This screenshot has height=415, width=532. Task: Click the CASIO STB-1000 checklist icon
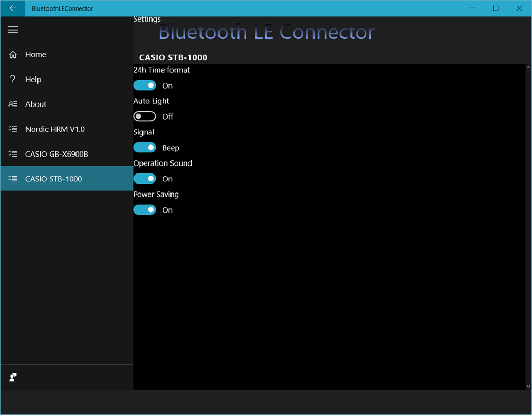(13, 178)
